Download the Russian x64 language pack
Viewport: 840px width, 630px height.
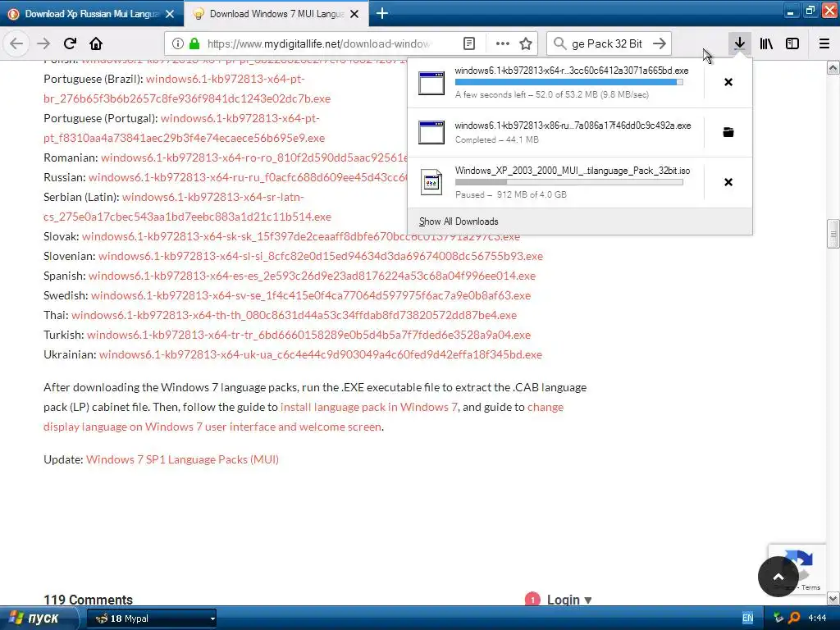point(248,177)
